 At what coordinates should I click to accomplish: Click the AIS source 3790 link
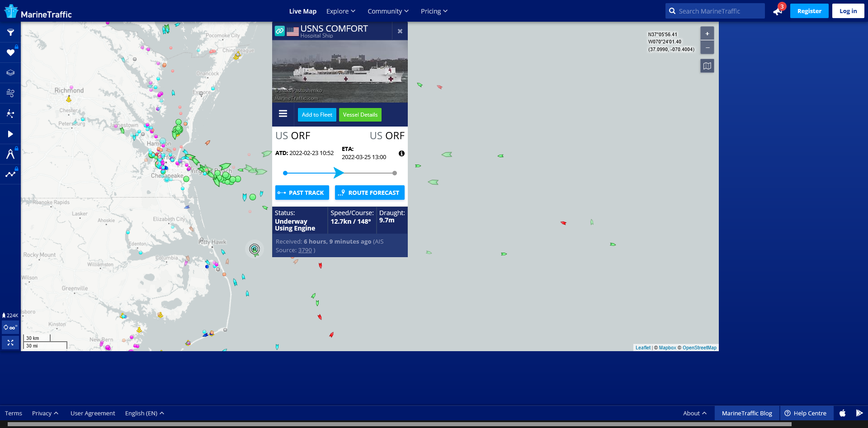coord(305,250)
